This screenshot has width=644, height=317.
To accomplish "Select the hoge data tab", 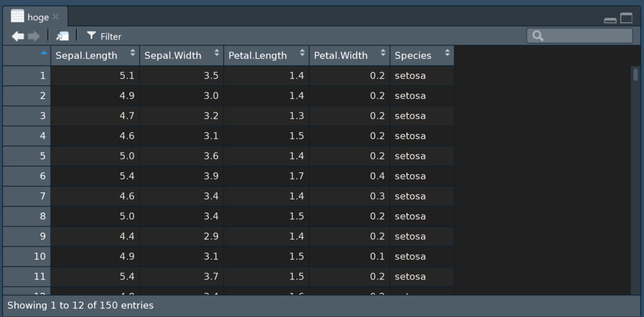I will [x=38, y=17].
